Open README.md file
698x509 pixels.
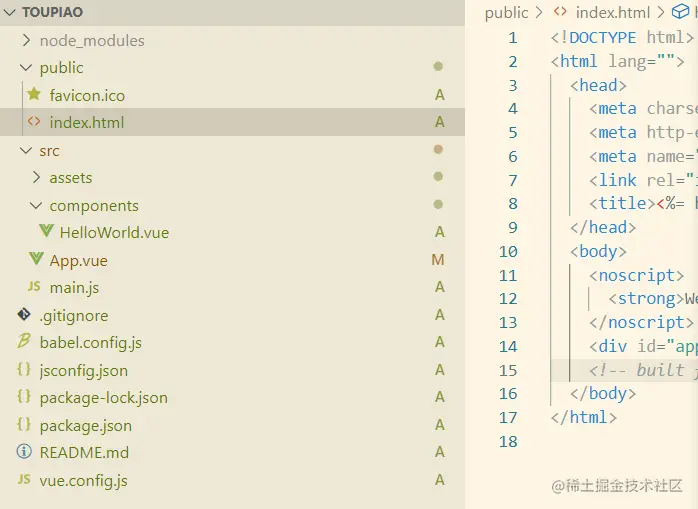coord(84,452)
